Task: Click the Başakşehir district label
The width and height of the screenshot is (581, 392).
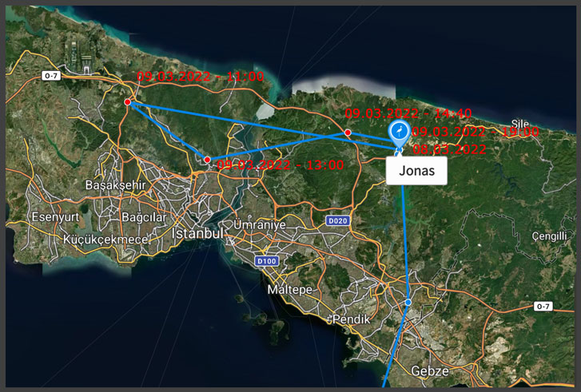Action: pyautogui.click(x=116, y=185)
